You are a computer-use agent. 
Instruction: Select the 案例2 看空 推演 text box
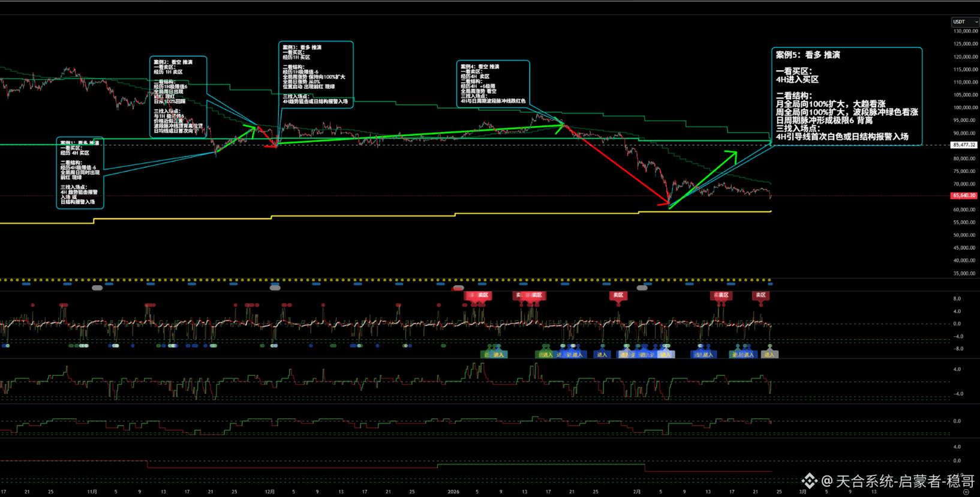point(178,97)
